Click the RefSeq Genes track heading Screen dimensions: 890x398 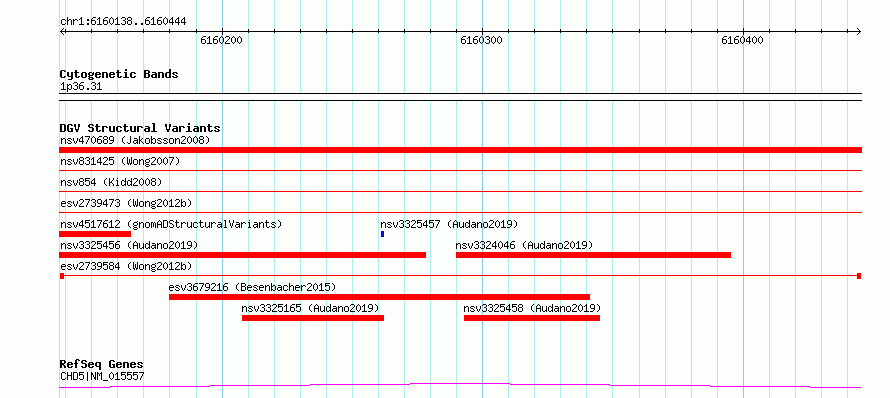click(102, 365)
